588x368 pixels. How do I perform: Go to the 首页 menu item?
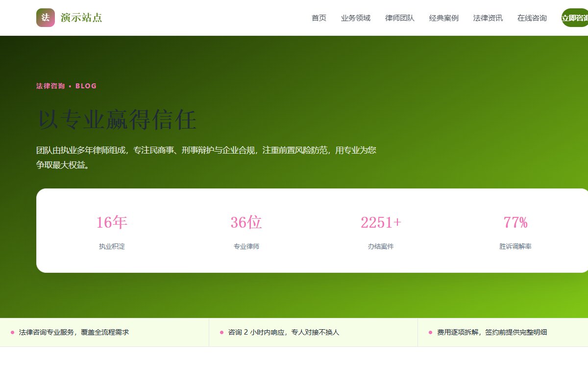pos(319,18)
